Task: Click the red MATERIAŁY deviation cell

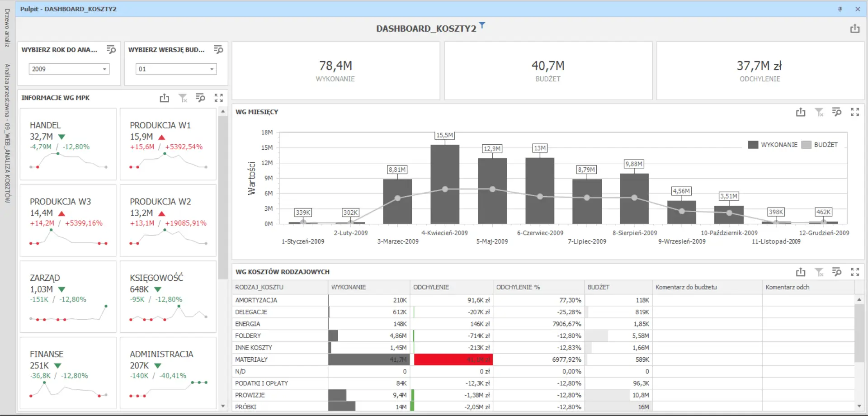Action: 453,359
